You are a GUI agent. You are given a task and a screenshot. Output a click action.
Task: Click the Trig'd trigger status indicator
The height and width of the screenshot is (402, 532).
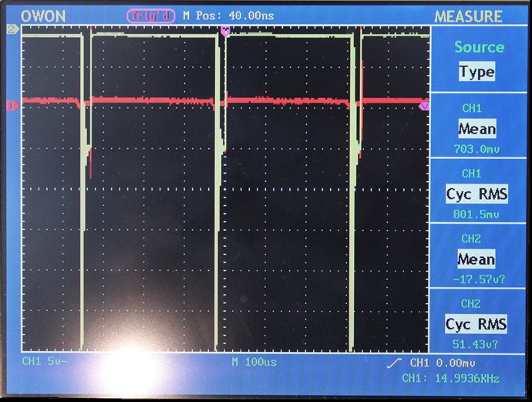(152, 16)
